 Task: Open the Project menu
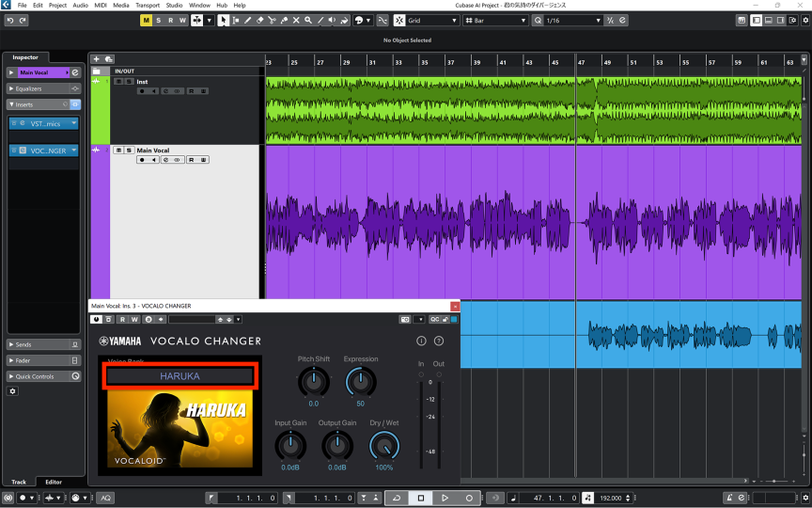(57, 6)
